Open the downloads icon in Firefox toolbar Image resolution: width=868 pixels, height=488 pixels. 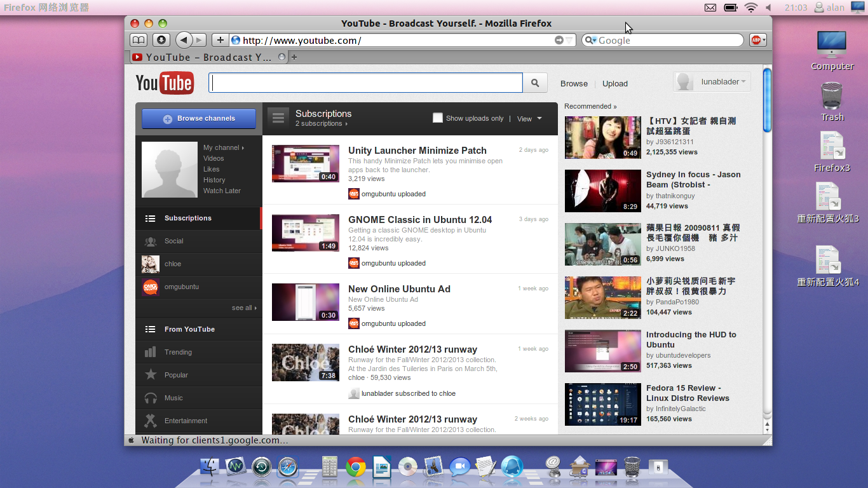[x=161, y=40]
